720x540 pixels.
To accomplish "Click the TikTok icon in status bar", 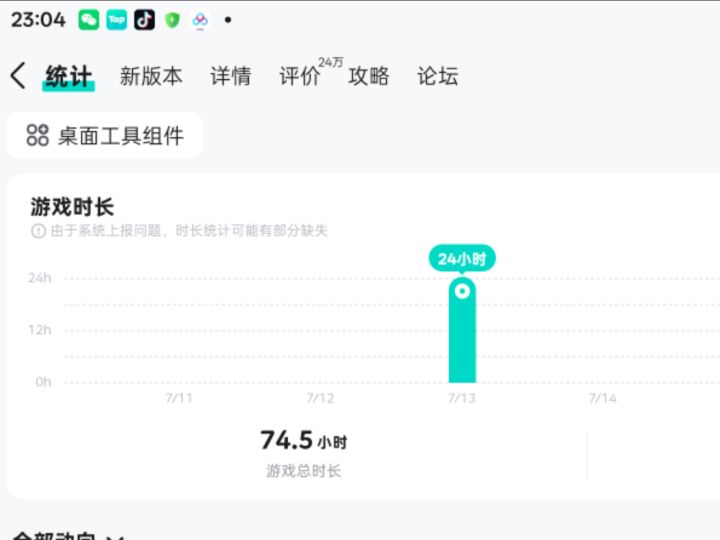I will (144, 20).
